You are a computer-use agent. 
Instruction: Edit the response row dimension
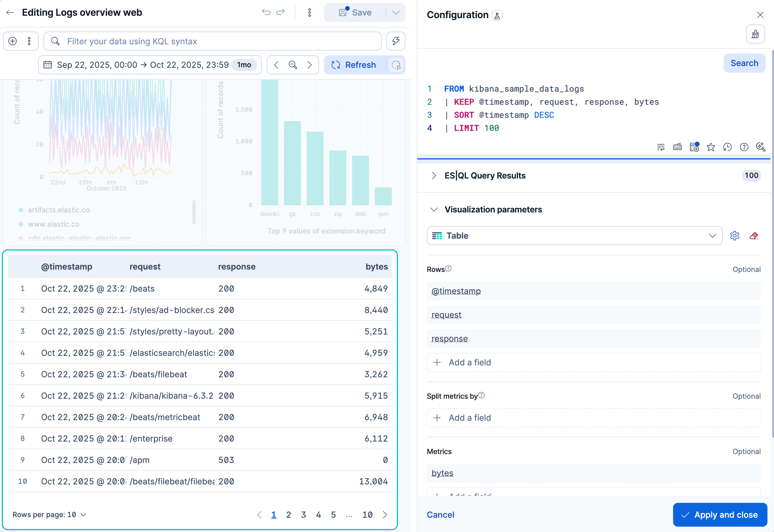point(594,339)
